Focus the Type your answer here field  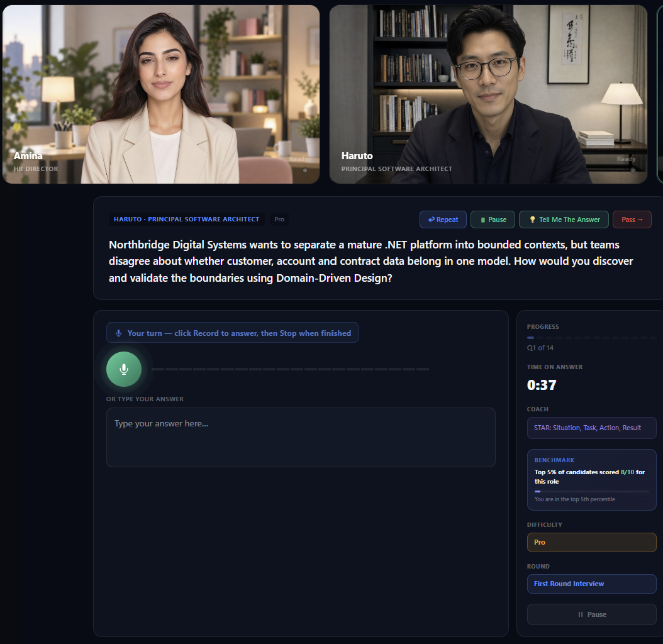coord(301,437)
